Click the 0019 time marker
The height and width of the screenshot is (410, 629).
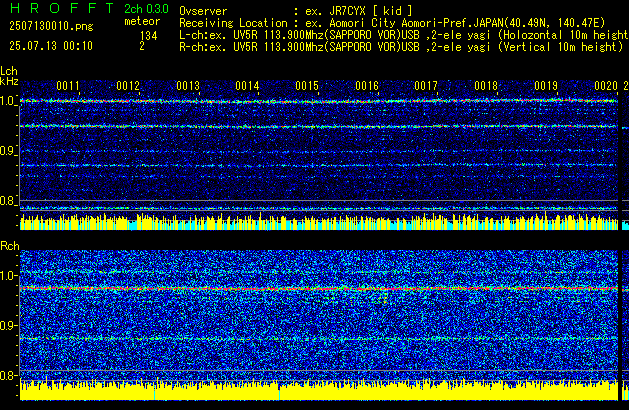(x=546, y=86)
